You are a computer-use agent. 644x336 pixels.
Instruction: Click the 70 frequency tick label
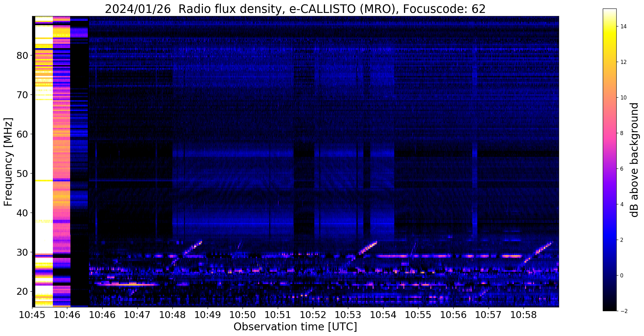[x=22, y=95]
